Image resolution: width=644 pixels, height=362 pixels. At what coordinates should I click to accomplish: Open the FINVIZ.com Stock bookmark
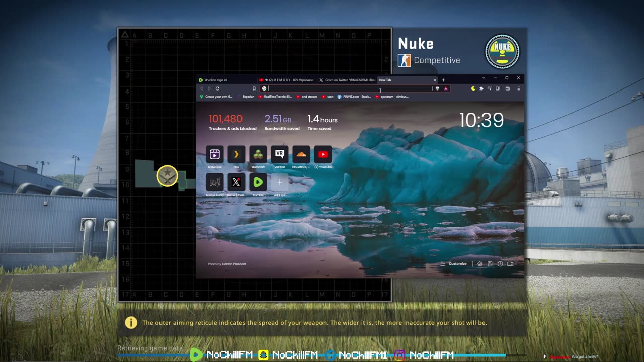[x=354, y=97]
